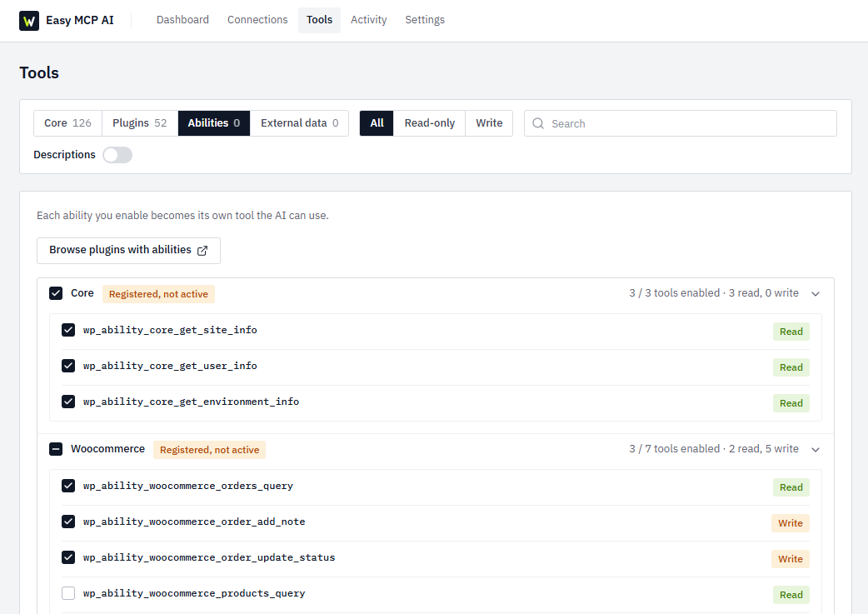Click the Woocommerce group label

[x=108, y=448]
